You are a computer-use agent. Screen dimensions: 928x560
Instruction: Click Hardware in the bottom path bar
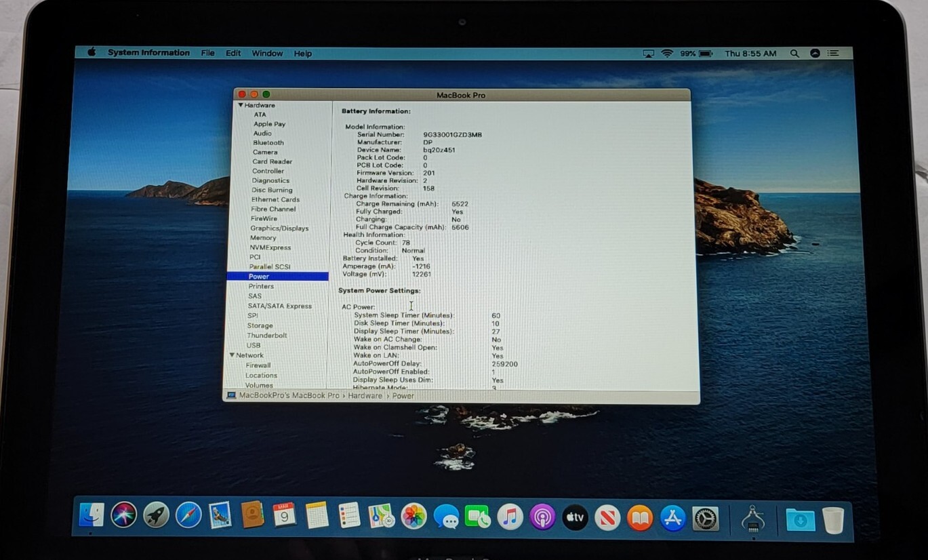(365, 396)
